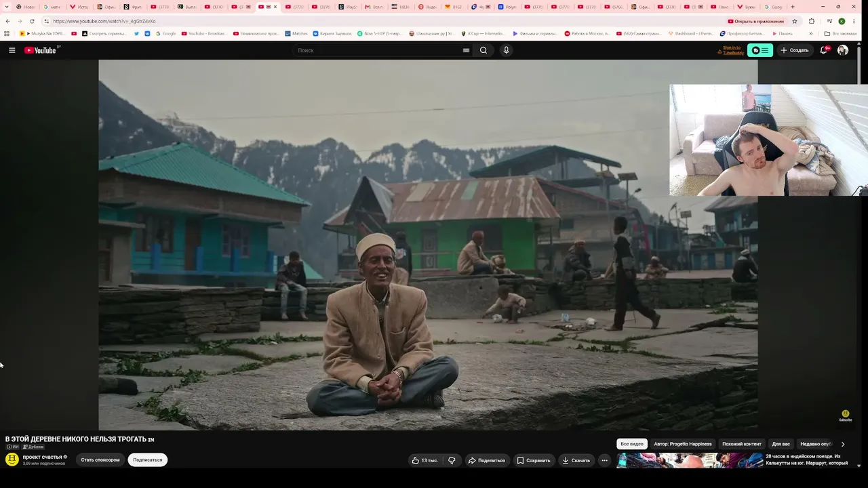Like the video (13 тыс.)

(425, 460)
